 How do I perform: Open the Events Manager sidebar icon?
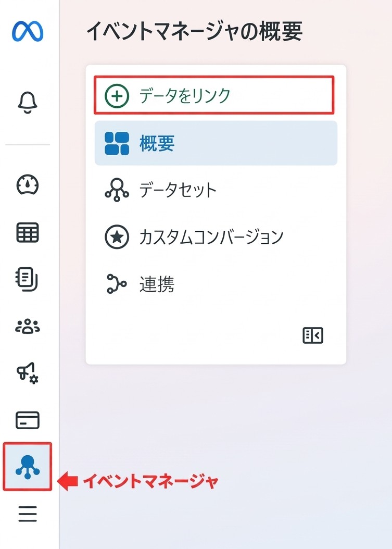tap(28, 466)
